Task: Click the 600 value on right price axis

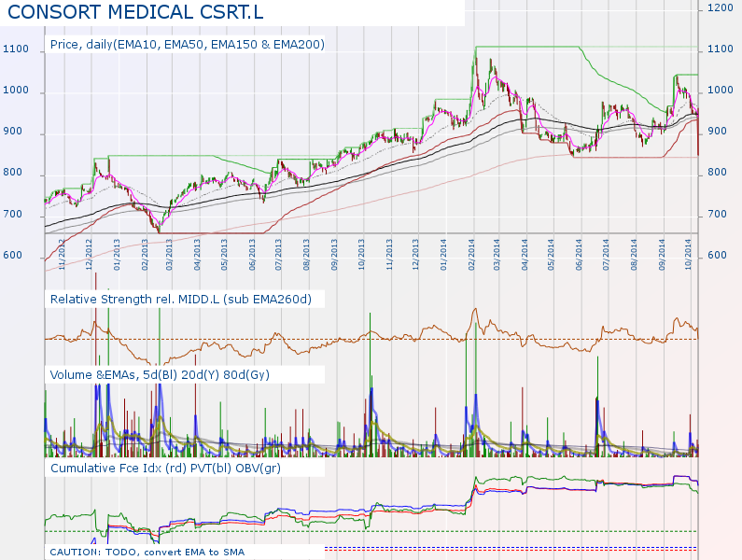Action: pyautogui.click(x=717, y=255)
